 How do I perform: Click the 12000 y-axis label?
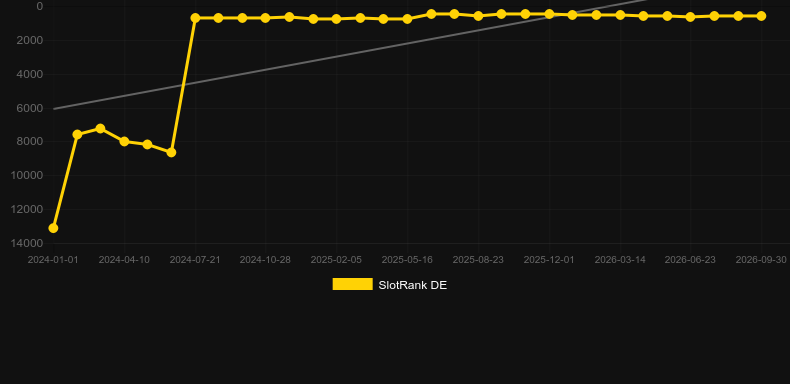coord(27,209)
